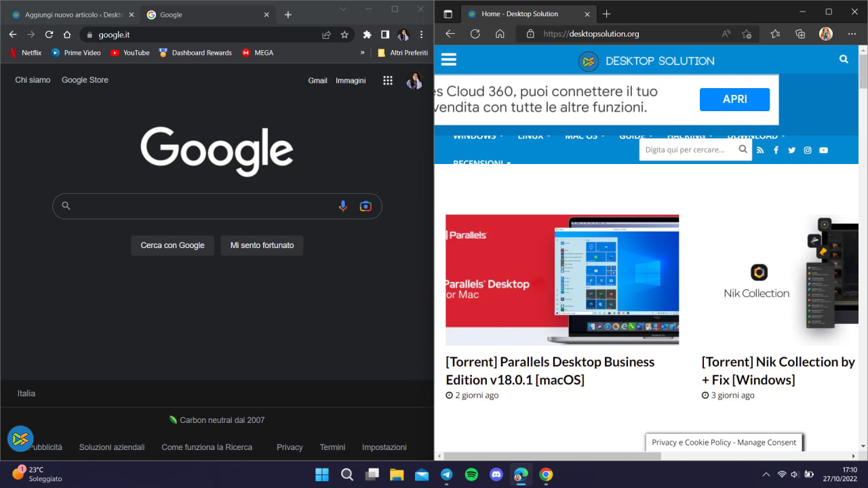Screen dimensions: 868x488
Task: Open Chrome extensions puzzle icon
Action: pos(368,35)
